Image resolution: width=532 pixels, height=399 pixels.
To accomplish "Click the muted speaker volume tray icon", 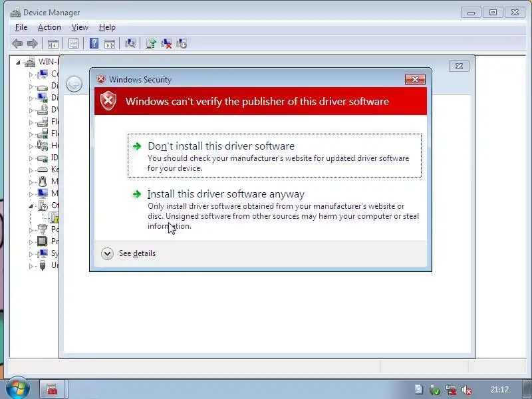I will (467, 390).
